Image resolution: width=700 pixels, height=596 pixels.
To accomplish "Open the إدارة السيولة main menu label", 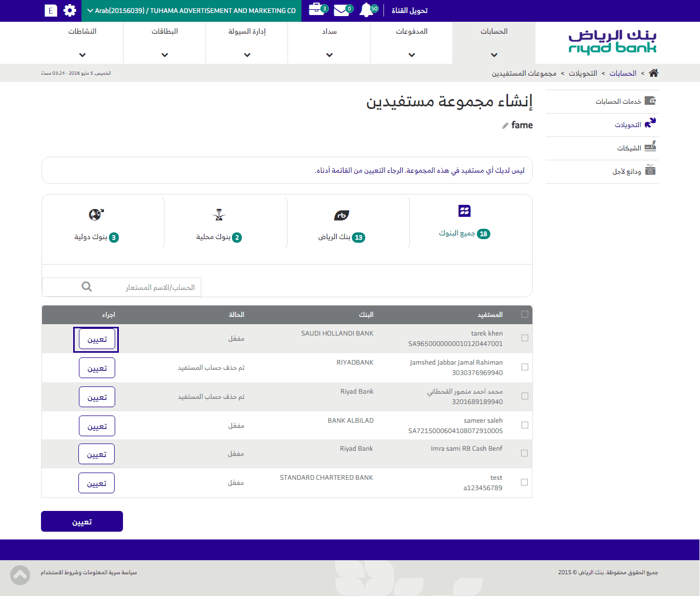I will click(247, 32).
